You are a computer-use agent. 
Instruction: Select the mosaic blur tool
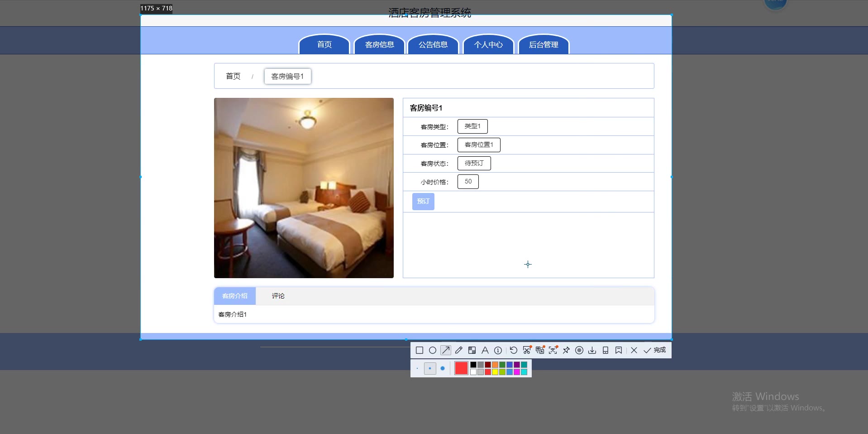[x=472, y=350]
